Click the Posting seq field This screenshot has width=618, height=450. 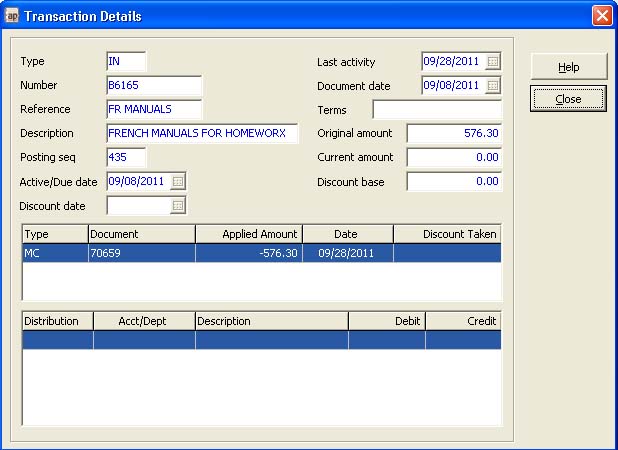coord(126,158)
